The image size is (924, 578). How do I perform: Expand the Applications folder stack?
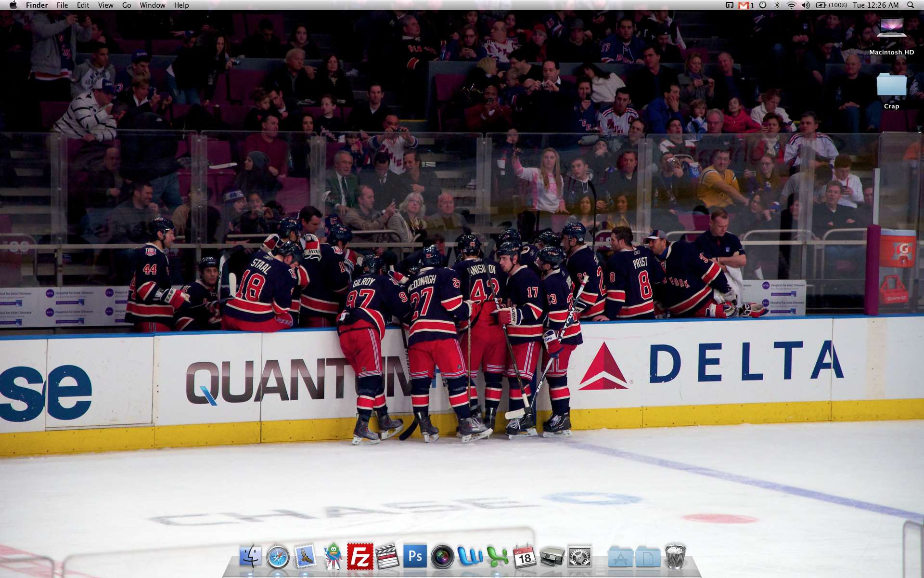[x=620, y=557]
